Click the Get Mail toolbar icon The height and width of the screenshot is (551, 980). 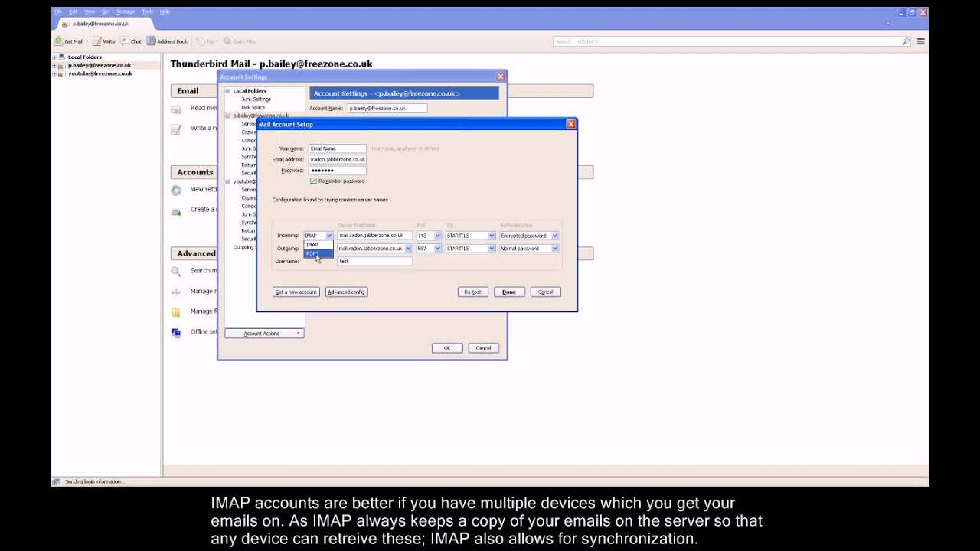click(x=58, y=41)
